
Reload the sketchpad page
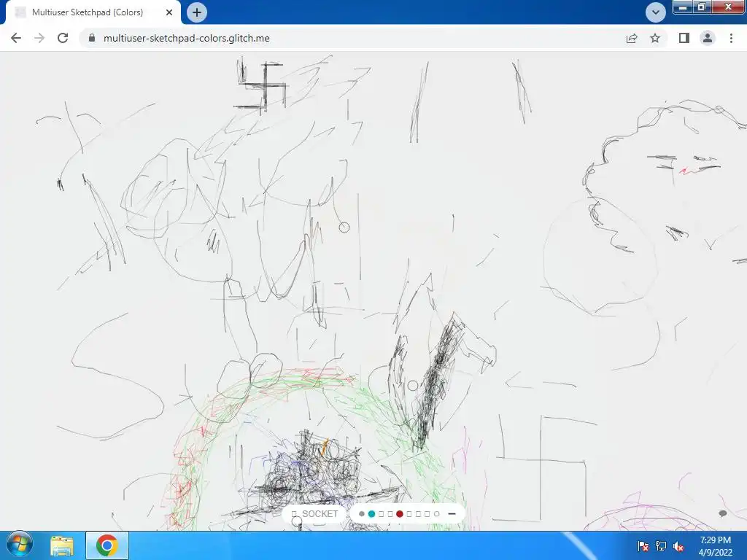click(x=63, y=38)
